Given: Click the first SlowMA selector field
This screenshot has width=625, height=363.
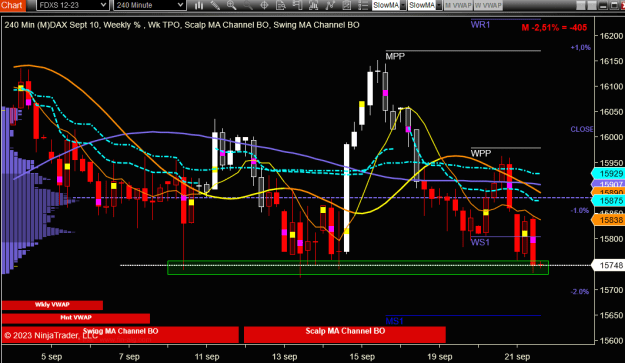Looking at the screenshot, I should point(386,5).
